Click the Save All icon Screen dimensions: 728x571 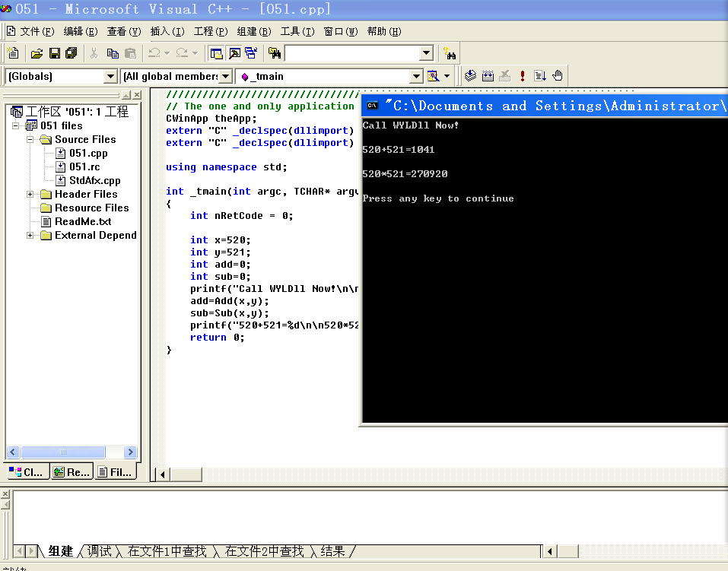click(71, 53)
